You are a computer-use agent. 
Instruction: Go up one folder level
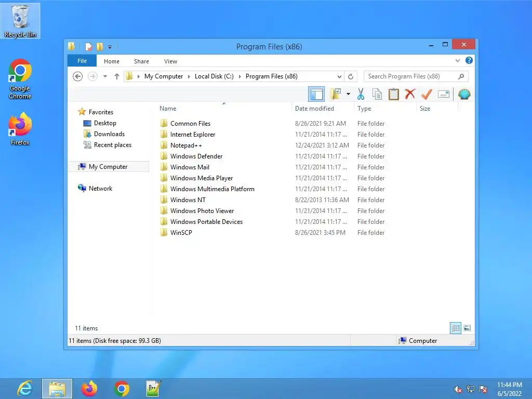coord(117,76)
